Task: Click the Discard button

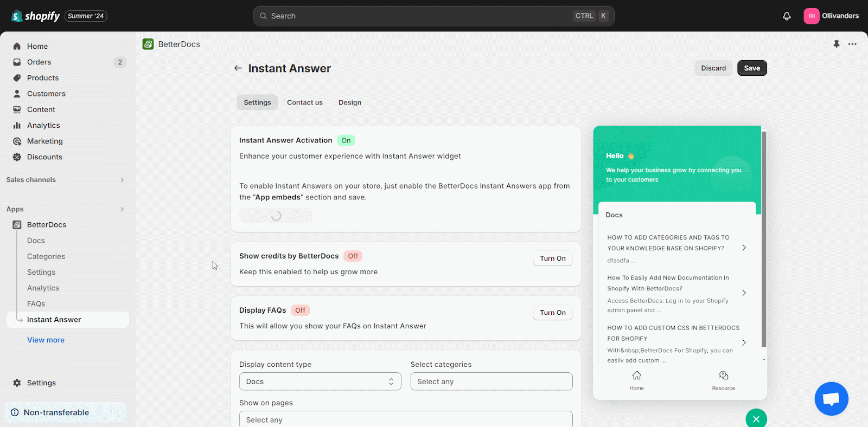Action: point(713,68)
